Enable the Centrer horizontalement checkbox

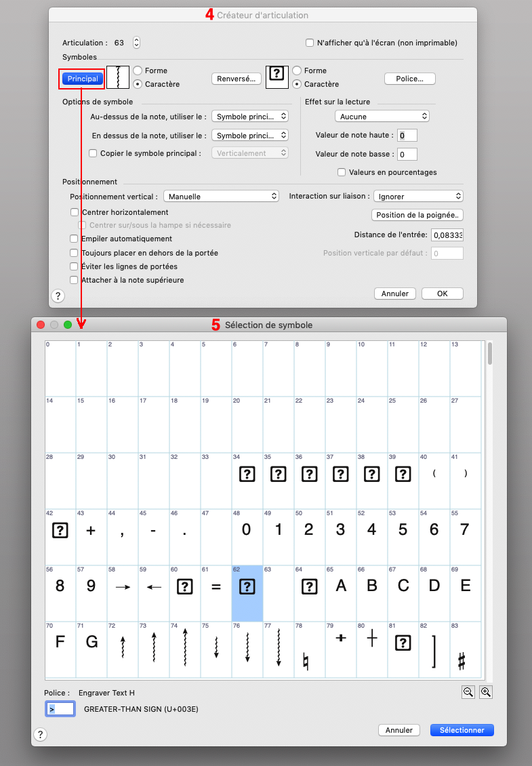74,212
